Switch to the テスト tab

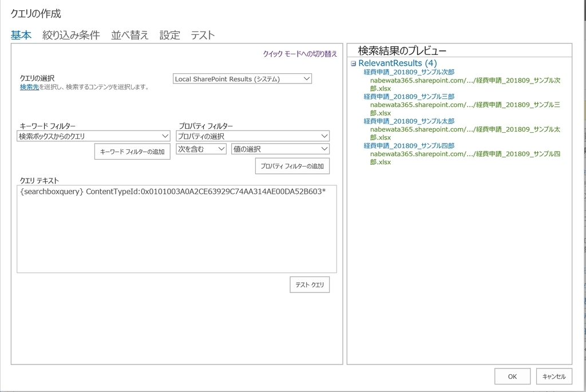pos(203,34)
